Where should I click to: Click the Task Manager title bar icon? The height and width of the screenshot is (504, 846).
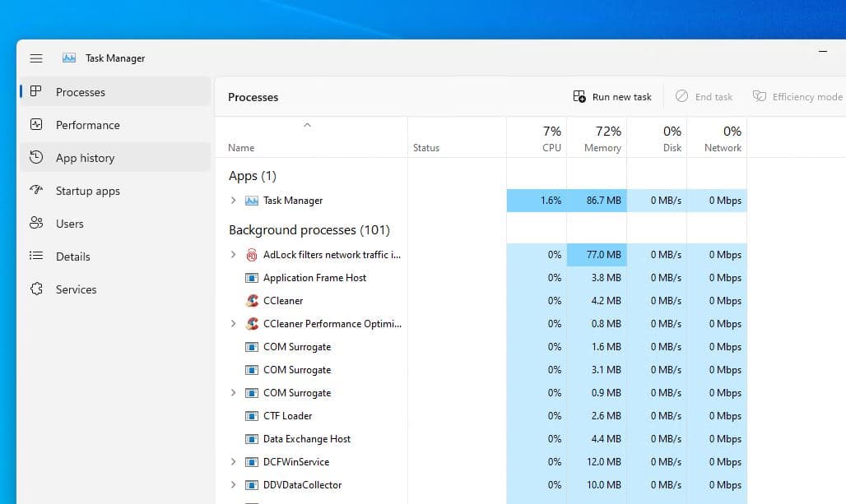[69, 58]
